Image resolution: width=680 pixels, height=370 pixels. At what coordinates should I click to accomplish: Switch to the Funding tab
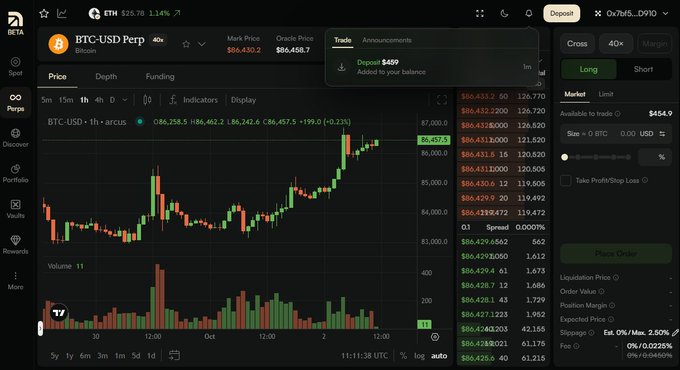[x=160, y=76]
